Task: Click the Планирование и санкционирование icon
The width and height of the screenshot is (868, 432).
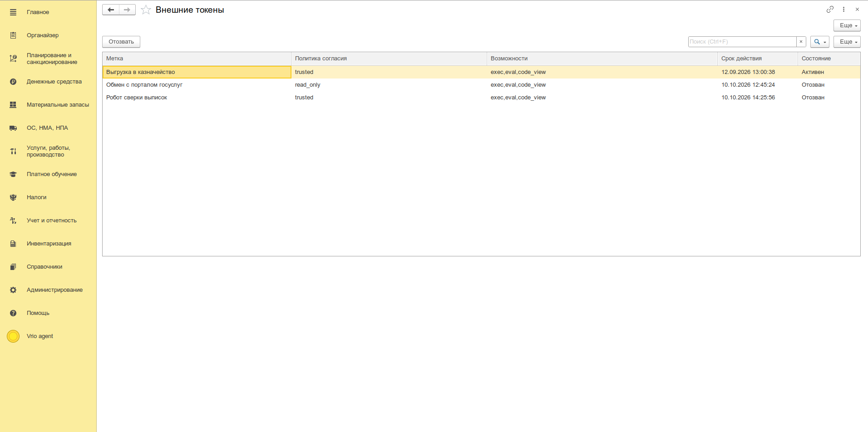Action: pos(13,59)
